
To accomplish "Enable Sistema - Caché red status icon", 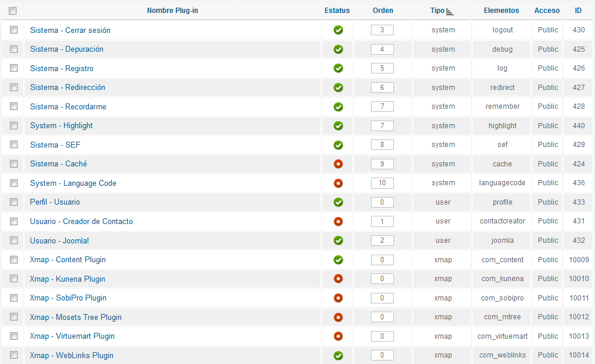I will click(x=338, y=164).
